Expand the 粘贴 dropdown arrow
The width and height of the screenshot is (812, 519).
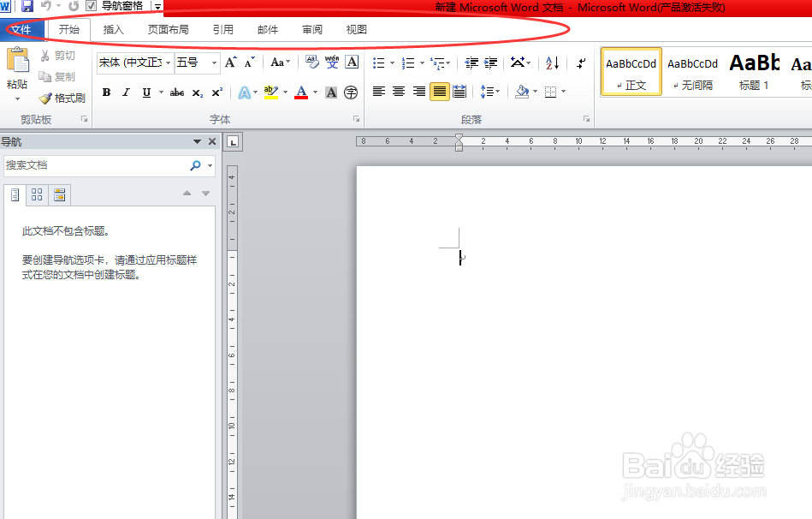pyautogui.click(x=17, y=98)
